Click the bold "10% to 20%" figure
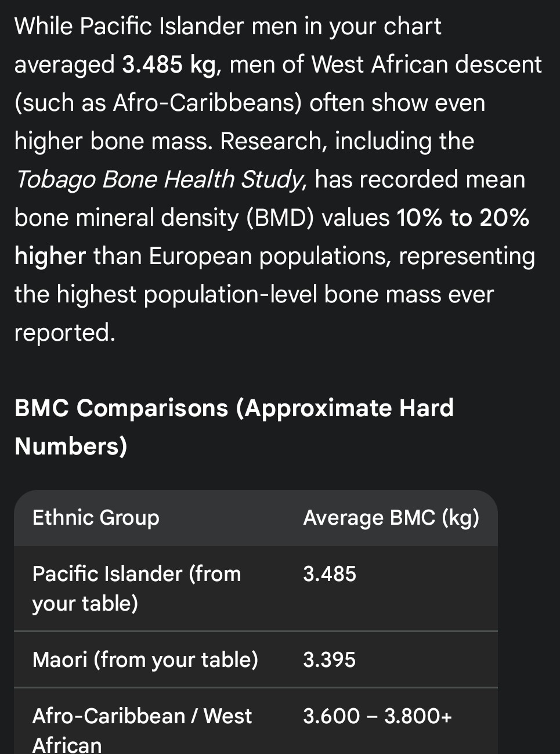560x754 pixels. pos(463,218)
